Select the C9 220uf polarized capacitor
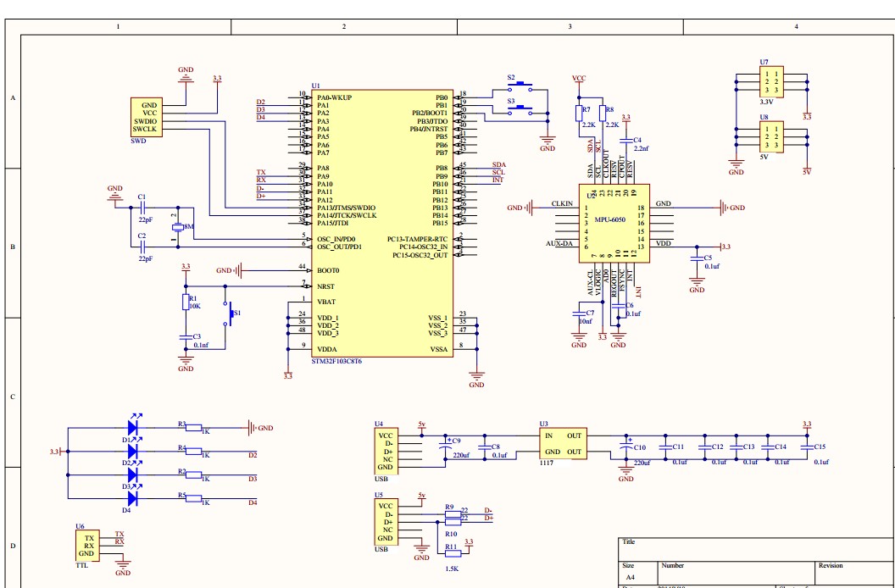This screenshot has width=895, height=588. point(445,447)
